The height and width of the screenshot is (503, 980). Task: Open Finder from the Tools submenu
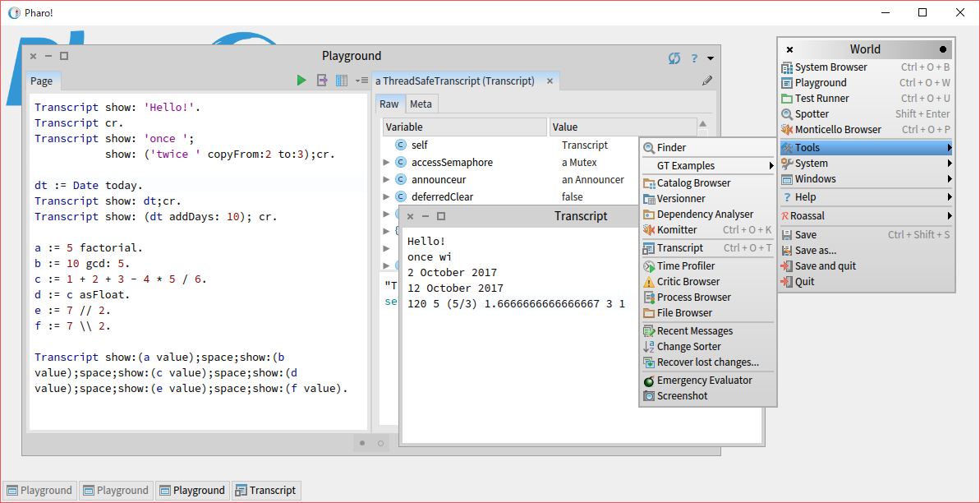(x=671, y=148)
